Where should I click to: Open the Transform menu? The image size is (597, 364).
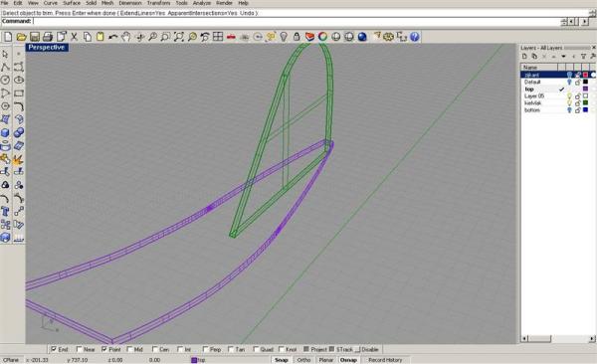tap(159, 3)
